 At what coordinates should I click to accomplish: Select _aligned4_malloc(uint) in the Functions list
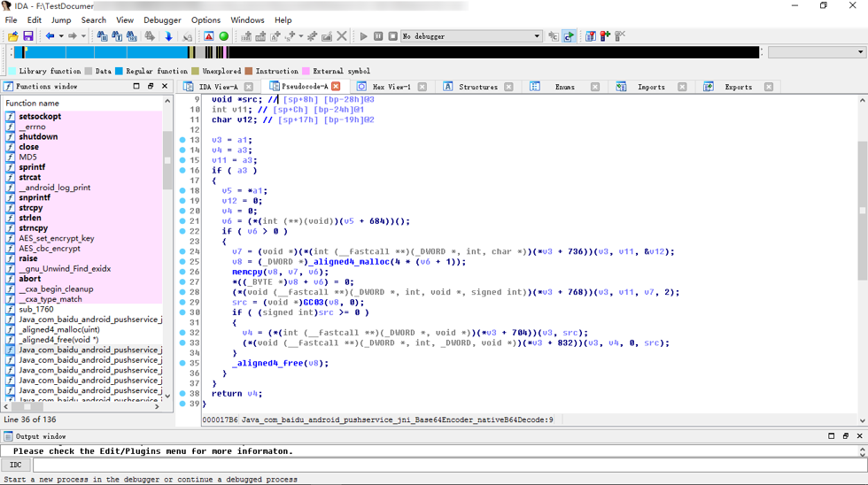tap(59, 329)
